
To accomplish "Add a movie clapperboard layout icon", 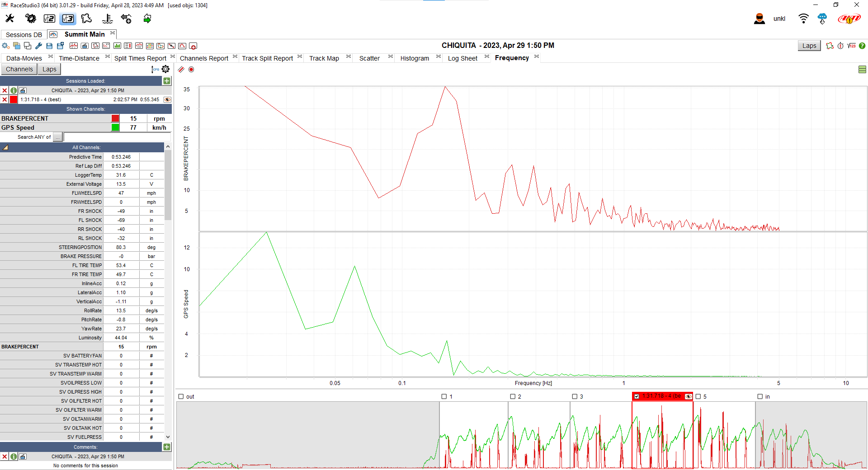I will (84, 46).
